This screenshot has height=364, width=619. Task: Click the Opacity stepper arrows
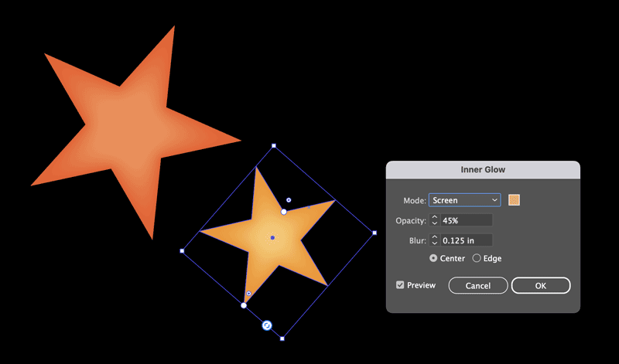tap(435, 220)
